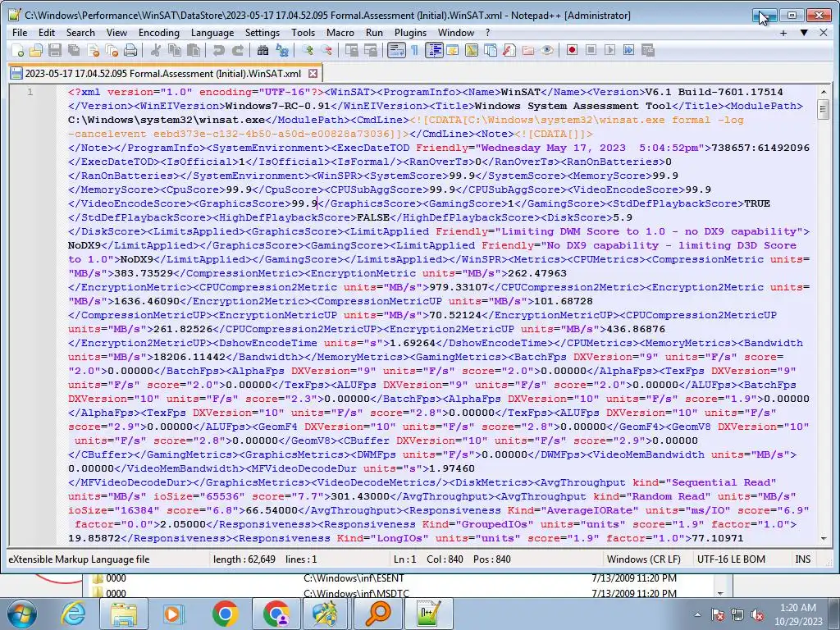The height and width of the screenshot is (630, 840).
Task: Click the Close All toolbar icon
Action: (112, 50)
